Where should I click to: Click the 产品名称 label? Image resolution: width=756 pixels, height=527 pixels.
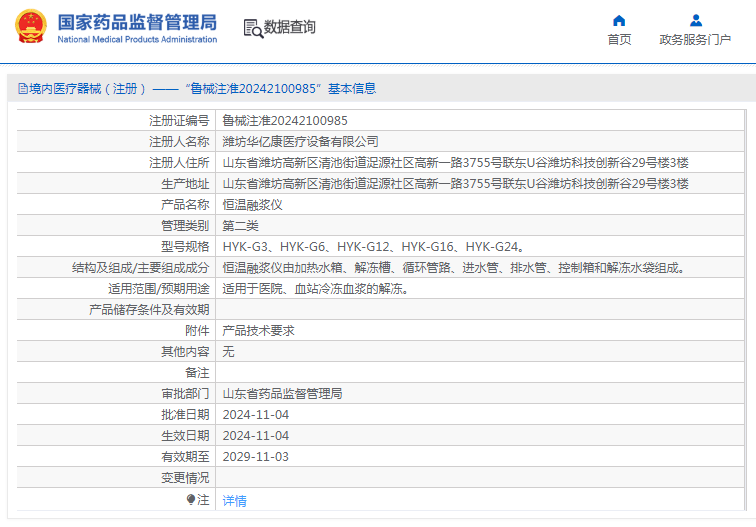(185, 205)
